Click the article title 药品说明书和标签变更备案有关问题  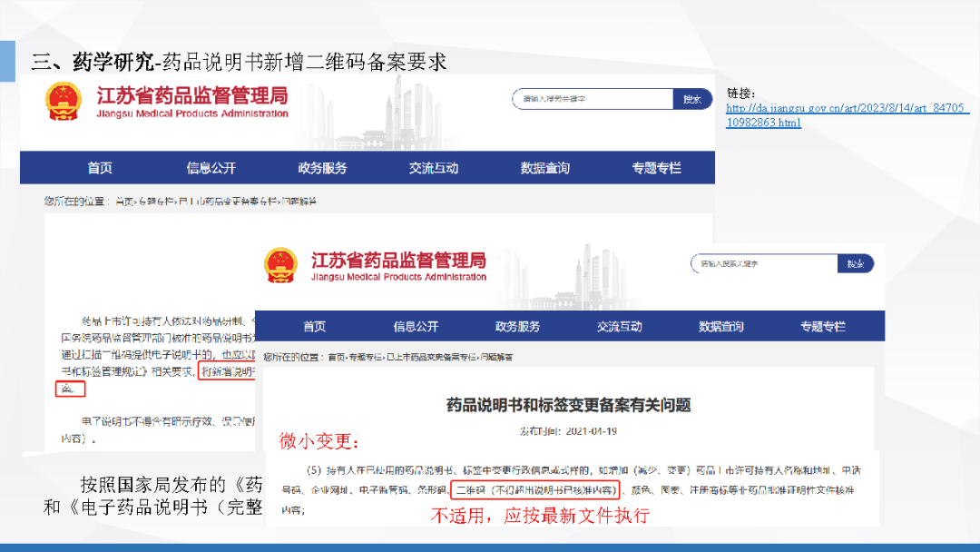pos(569,404)
